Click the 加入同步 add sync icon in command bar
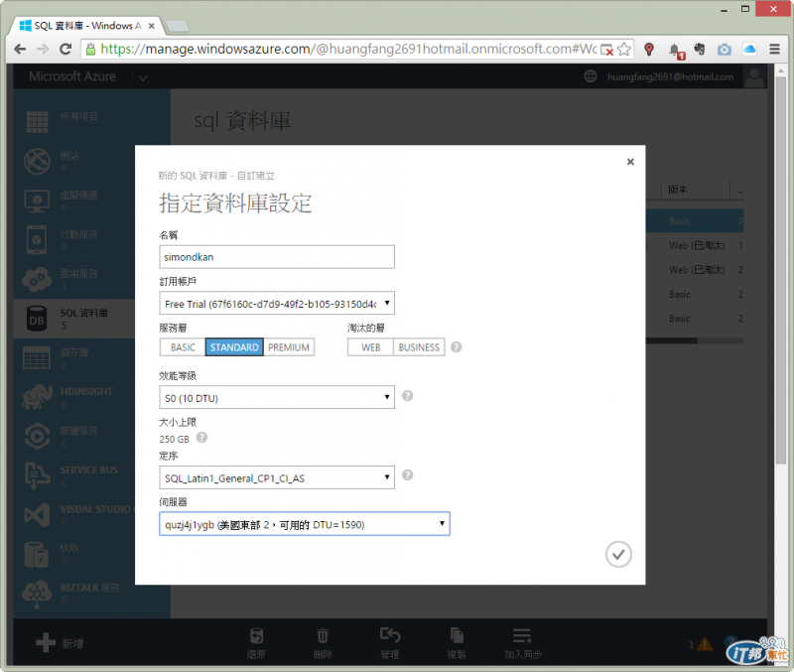This screenshot has height=672, width=794. 522,635
